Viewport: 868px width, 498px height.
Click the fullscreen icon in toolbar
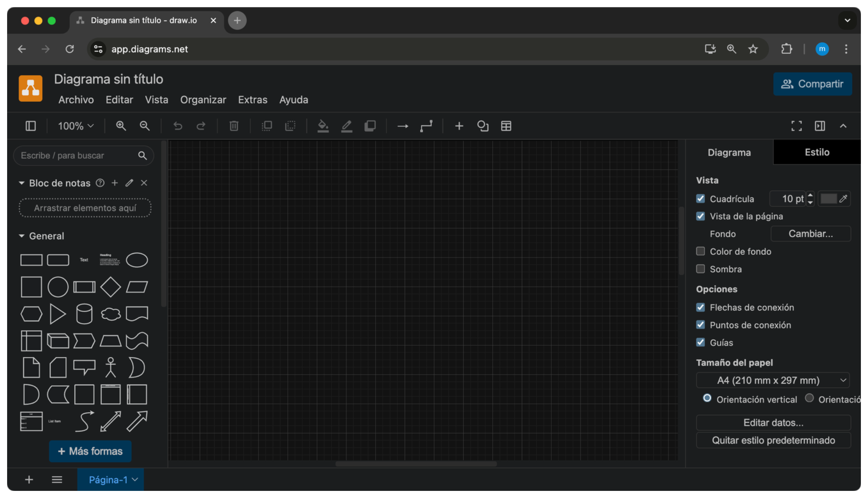click(x=796, y=126)
